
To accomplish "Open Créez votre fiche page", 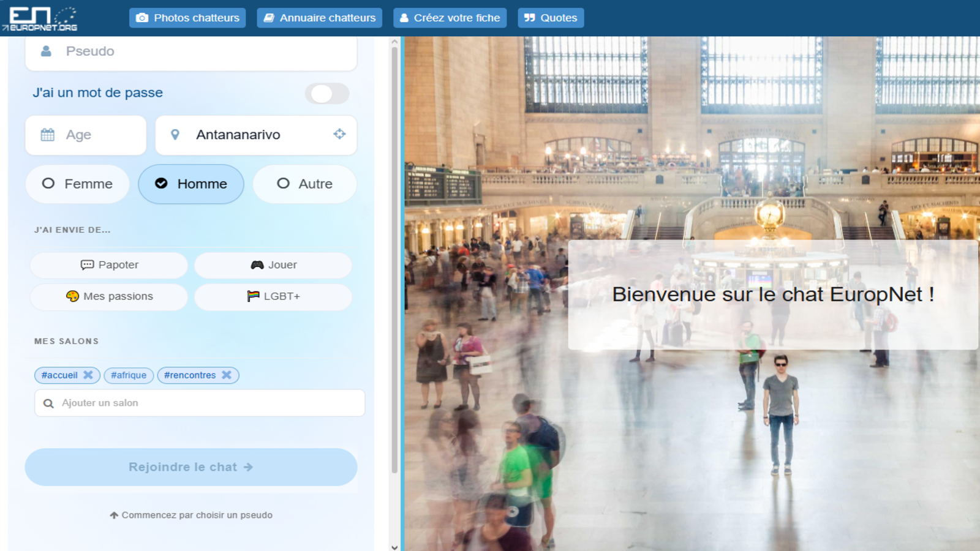I will [450, 18].
